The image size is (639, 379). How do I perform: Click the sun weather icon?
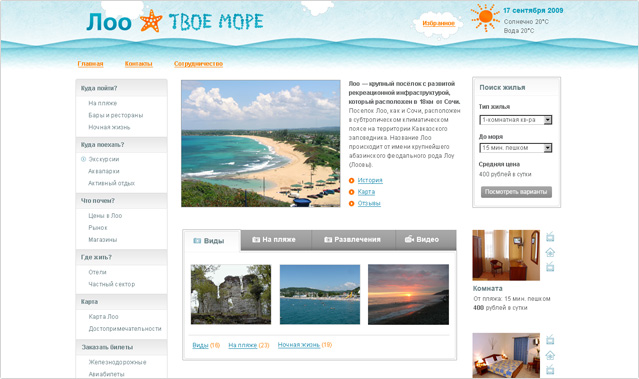tap(485, 18)
